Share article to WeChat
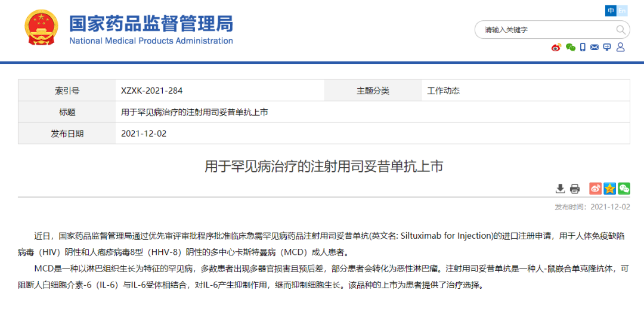 tap(624, 189)
